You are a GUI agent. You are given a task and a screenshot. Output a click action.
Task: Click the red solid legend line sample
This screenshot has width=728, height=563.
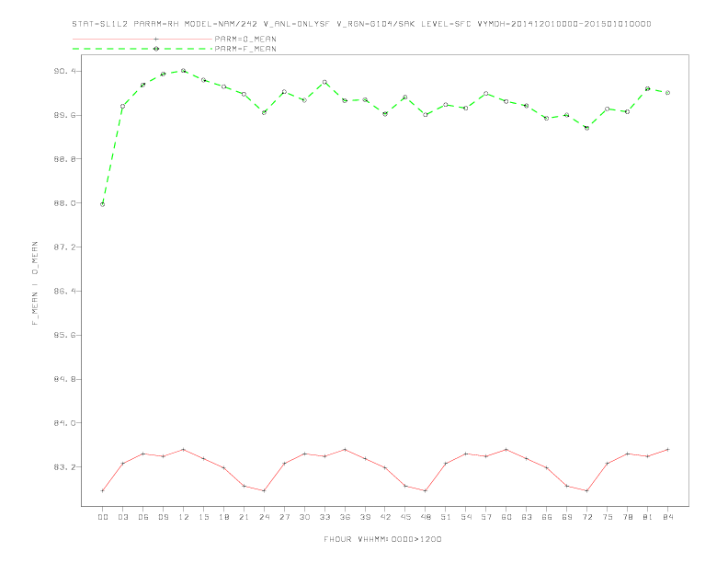pos(142,39)
